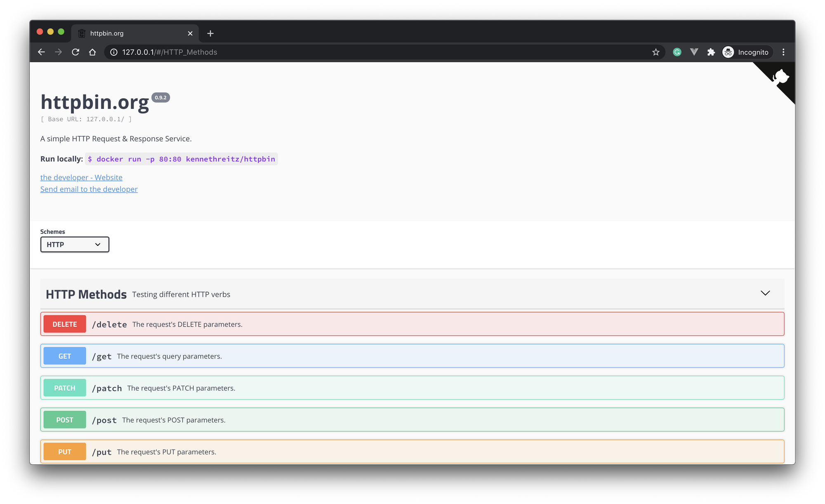The height and width of the screenshot is (504, 825).
Task: Expand the GET /get endpoint row
Action: [x=412, y=356]
